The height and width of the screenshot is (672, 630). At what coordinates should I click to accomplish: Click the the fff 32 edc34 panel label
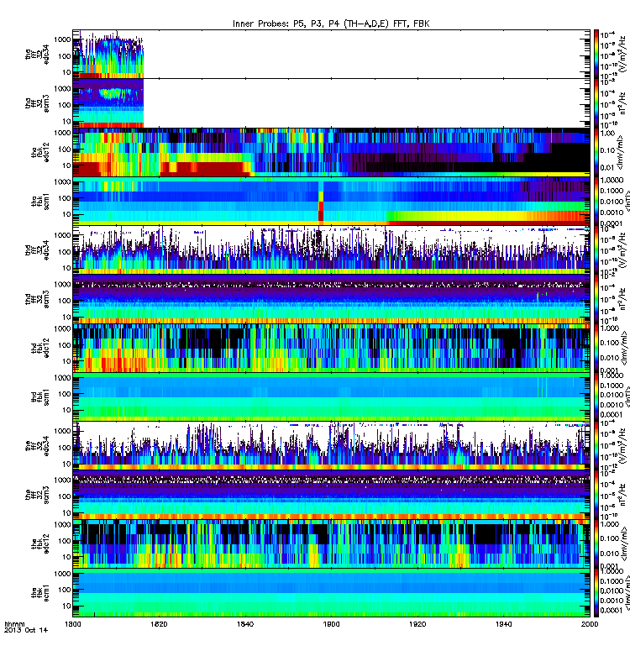coord(37,447)
